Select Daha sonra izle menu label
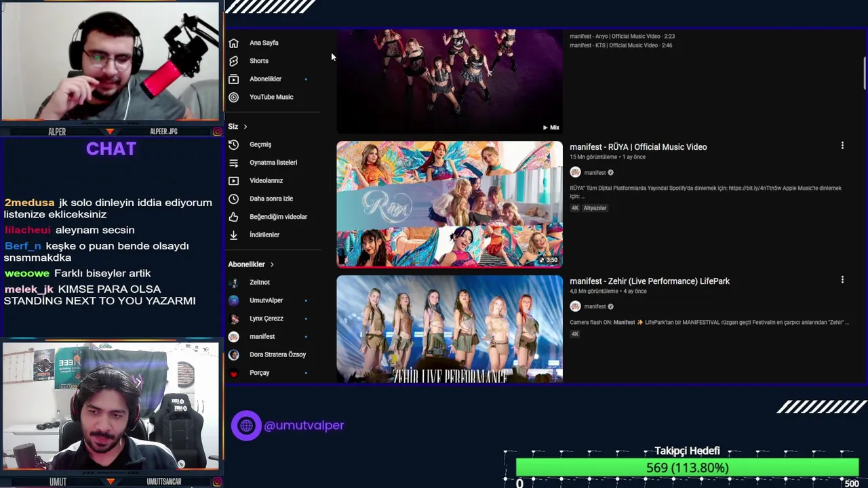The height and width of the screenshot is (488, 868). coord(271,199)
